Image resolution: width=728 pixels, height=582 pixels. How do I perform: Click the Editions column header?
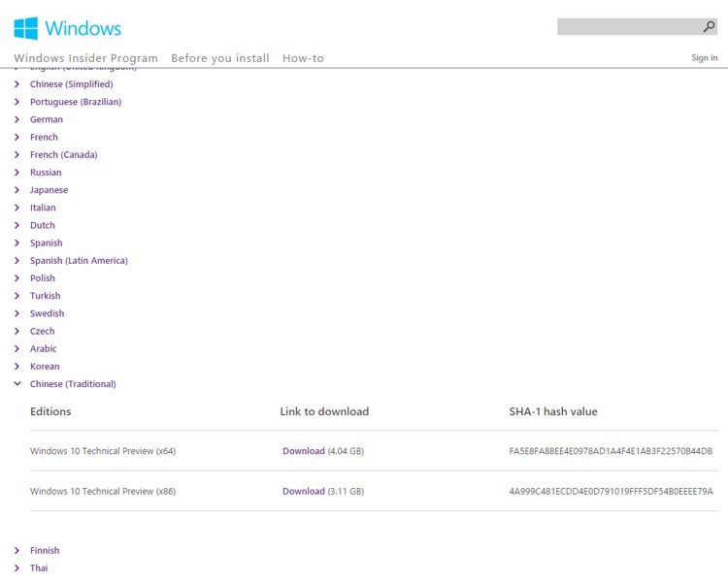point(50,411)
